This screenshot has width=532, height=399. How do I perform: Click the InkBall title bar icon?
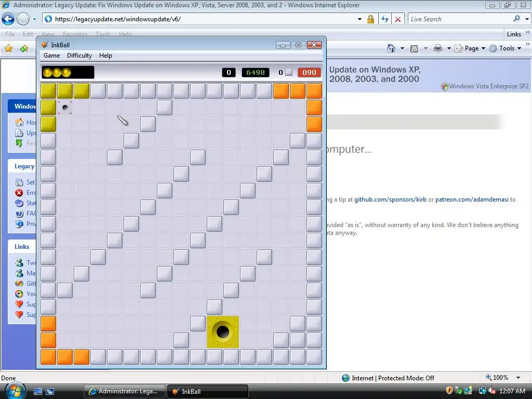45,45
